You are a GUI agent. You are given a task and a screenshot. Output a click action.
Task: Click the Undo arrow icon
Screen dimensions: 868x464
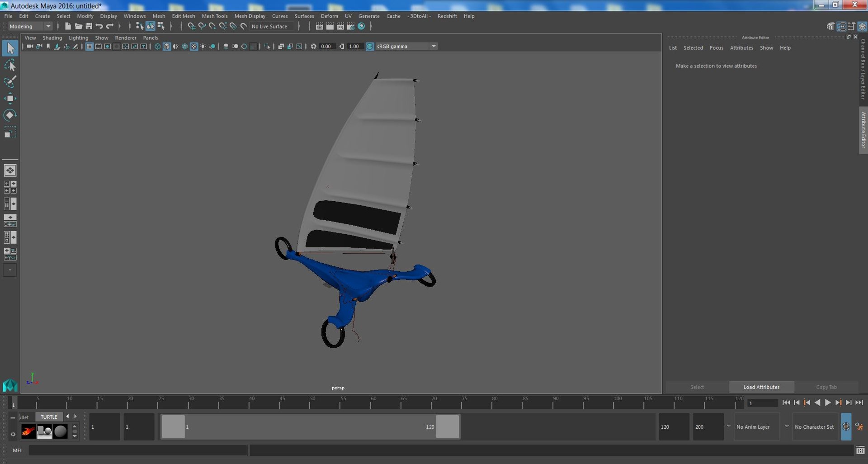pos(99,26)
